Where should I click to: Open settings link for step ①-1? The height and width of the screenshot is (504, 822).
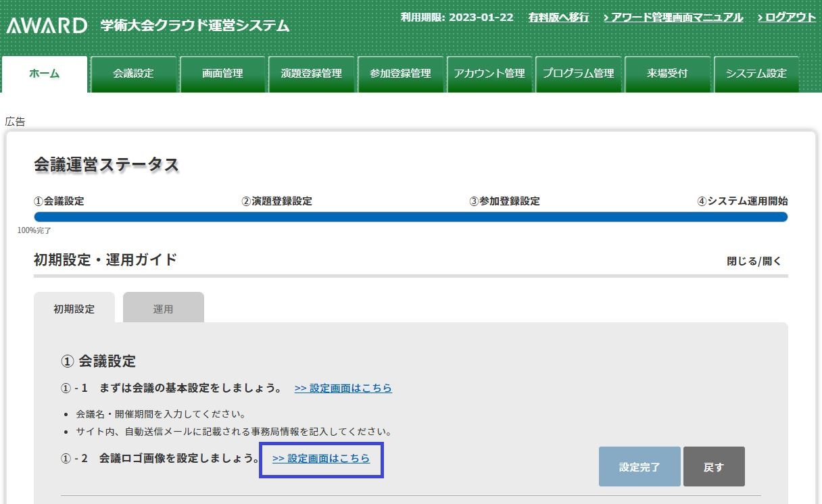[343, 388]
